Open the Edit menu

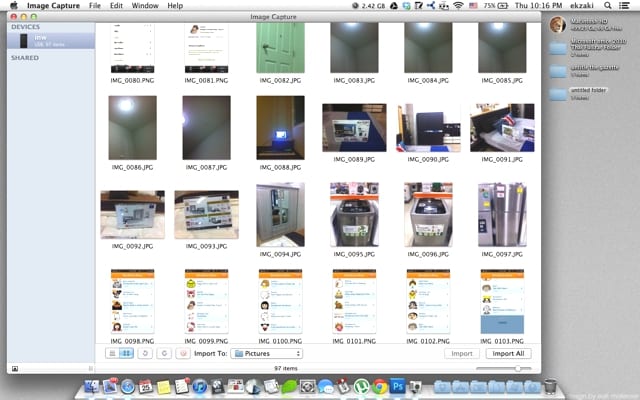click(x=116, y=6)
